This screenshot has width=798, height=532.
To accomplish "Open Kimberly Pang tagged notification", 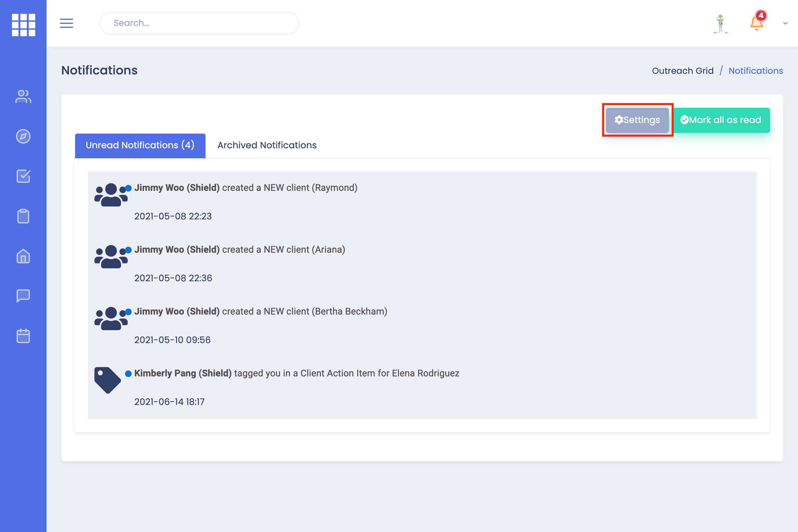I will [x=296, y=373].
